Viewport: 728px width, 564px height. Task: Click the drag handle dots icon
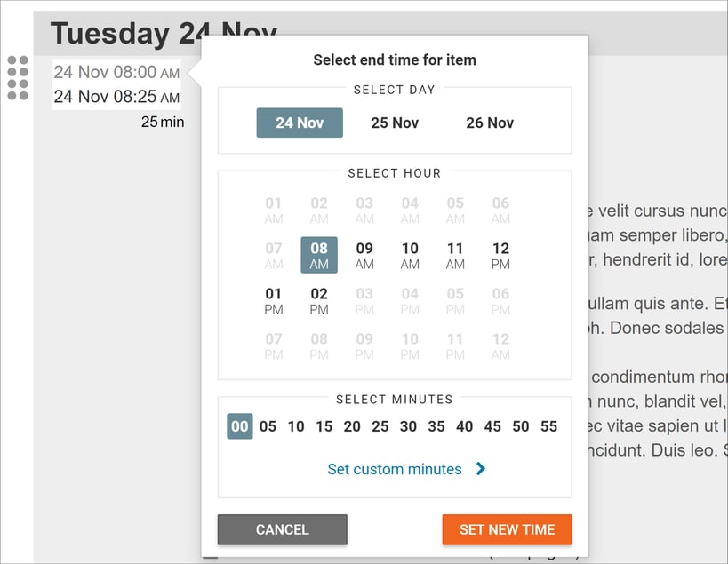[x=18, y=78]
